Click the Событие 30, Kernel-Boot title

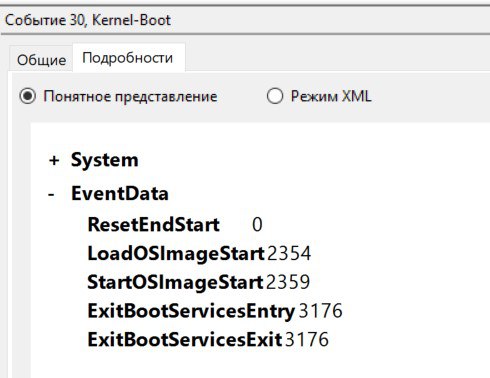click(88, 20)
